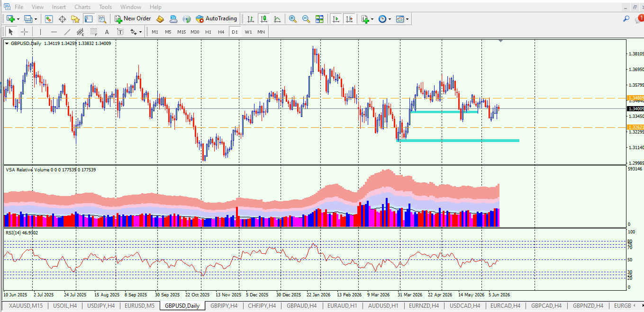Open the Window menu
This screenshot has height=312, width=644.
click(x=131, y=7)
